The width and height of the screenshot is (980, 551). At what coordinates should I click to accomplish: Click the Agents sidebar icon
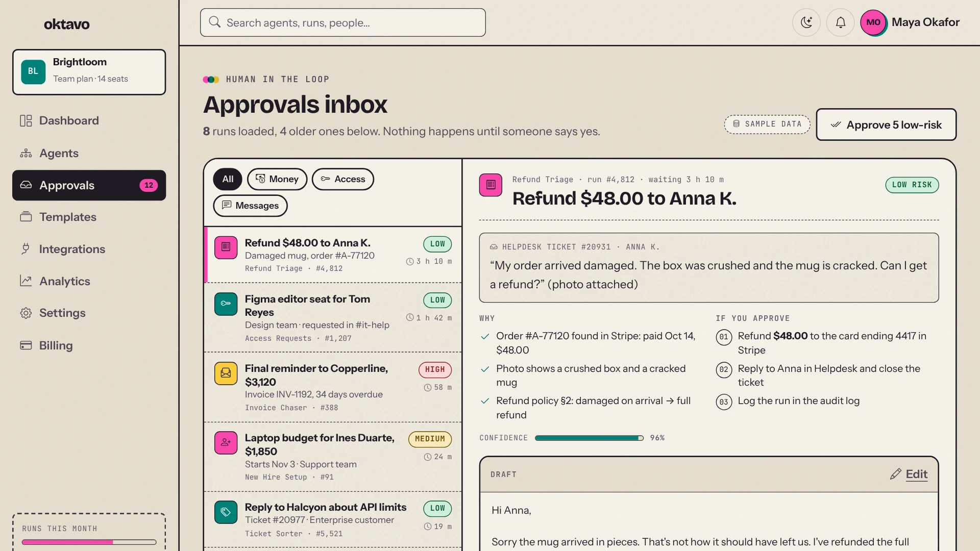(26, 154)
